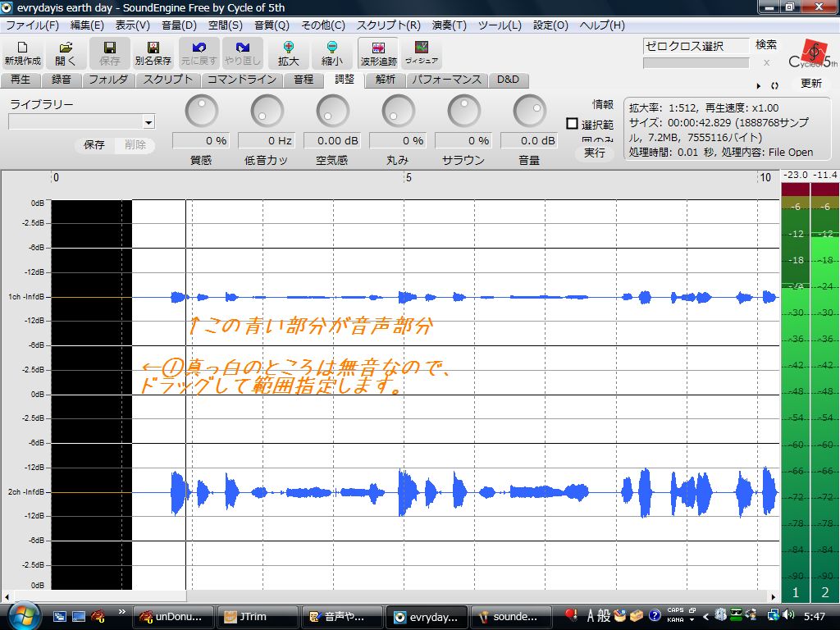Switch to the 解析 tab
Viewport: 840px width, 630px height.
pos(386,80)
